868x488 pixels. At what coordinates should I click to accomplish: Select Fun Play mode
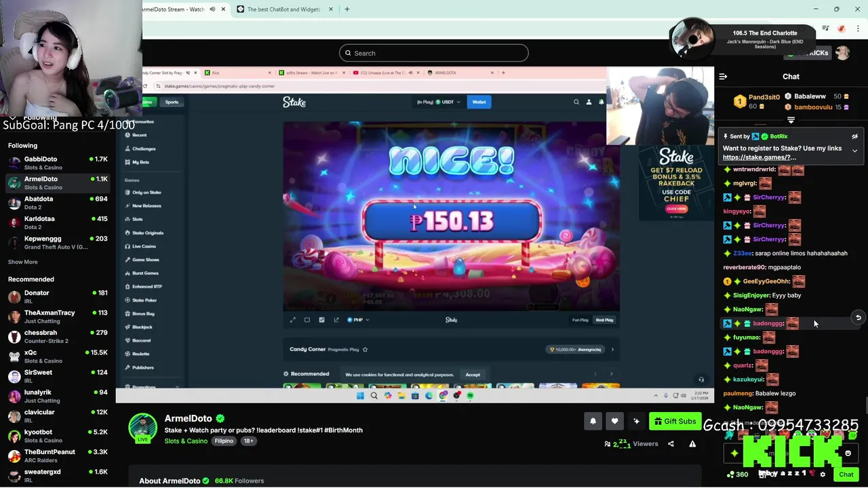580,320
